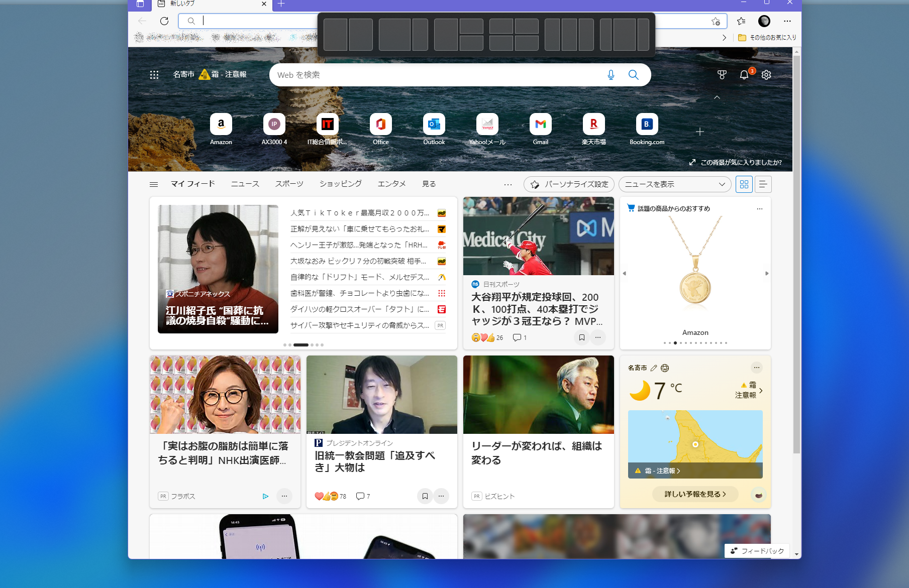Open the 江川紹子氏 featured story thumbnail
The image size is (909, 588).
(218, 269)
